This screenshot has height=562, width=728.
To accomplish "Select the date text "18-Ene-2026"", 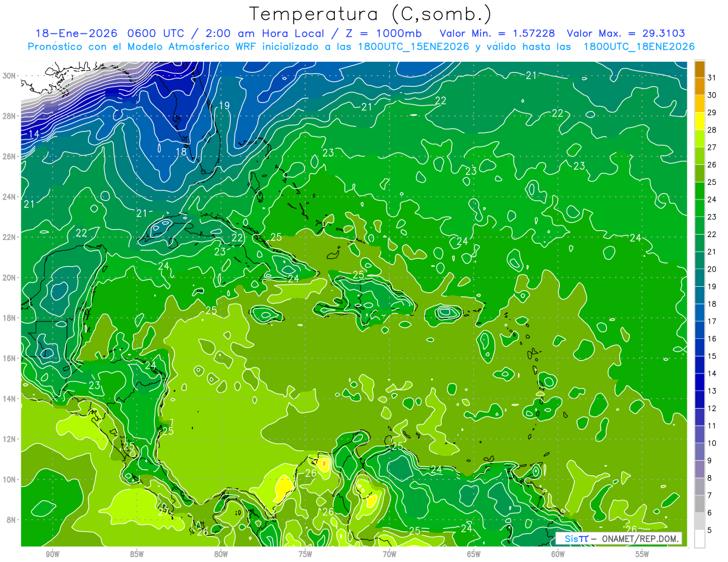I will click(76, 33).
